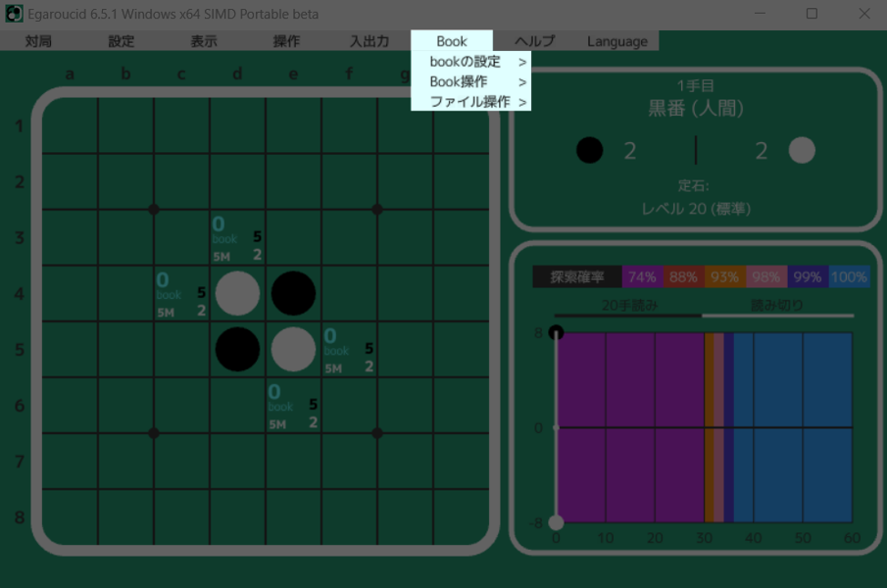Image resolution: width=887 pixels, height=588 pixels.
Task: Click the white slider handle at graph bottom
Action: coord(557,522)
